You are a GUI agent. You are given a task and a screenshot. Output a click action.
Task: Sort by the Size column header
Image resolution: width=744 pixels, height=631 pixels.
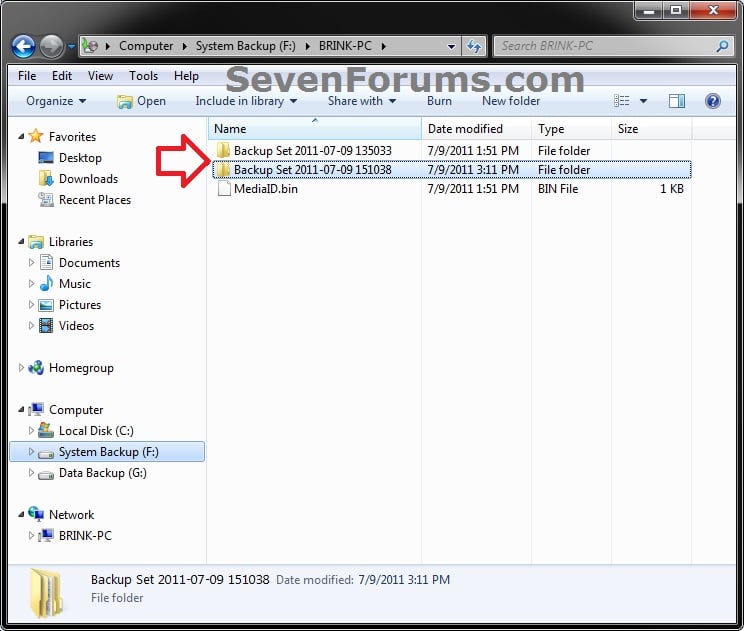click(651, 129)
